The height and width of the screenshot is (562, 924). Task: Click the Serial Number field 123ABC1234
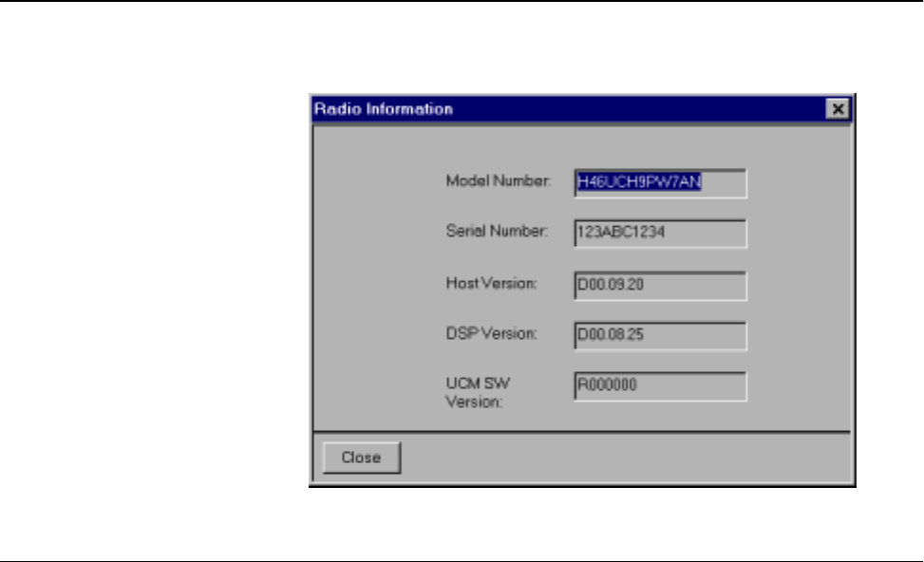pyautogui.click(x=661, y=234)
